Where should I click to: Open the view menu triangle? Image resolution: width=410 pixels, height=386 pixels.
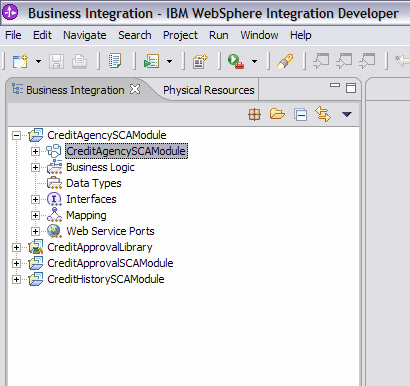tap(347, 114)
